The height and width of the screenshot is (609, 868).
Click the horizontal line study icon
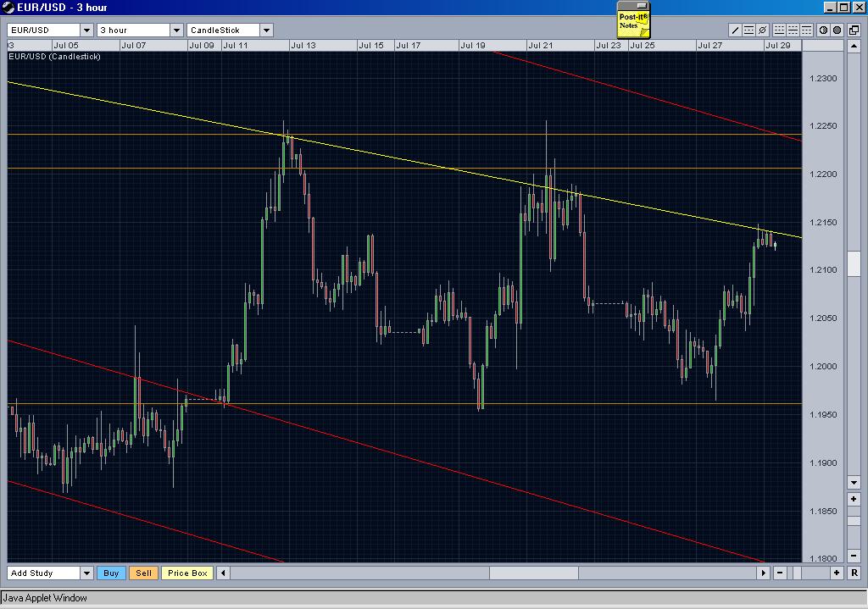(x=748, y=30)
